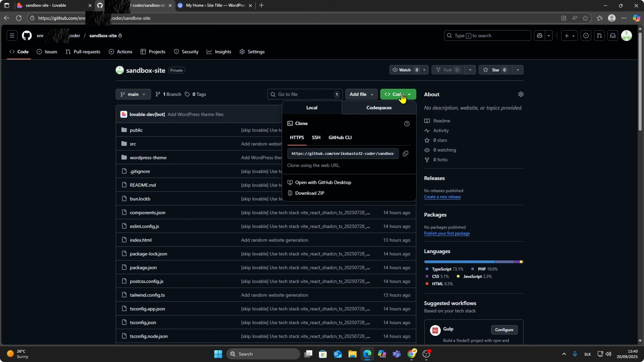Image resolution: width=644 pixels, height=362 pixels.
Task: Open the Issues repository tab
Action: pos(47,52)
